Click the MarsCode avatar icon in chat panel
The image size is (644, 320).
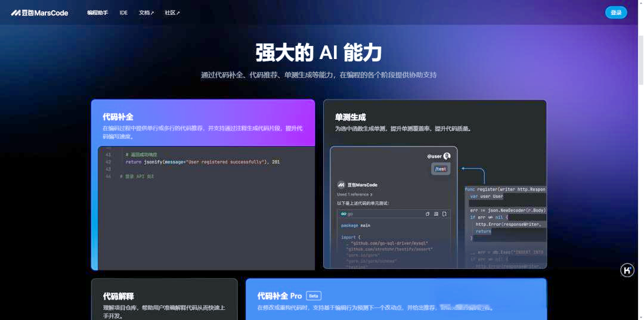pos(341,185)
